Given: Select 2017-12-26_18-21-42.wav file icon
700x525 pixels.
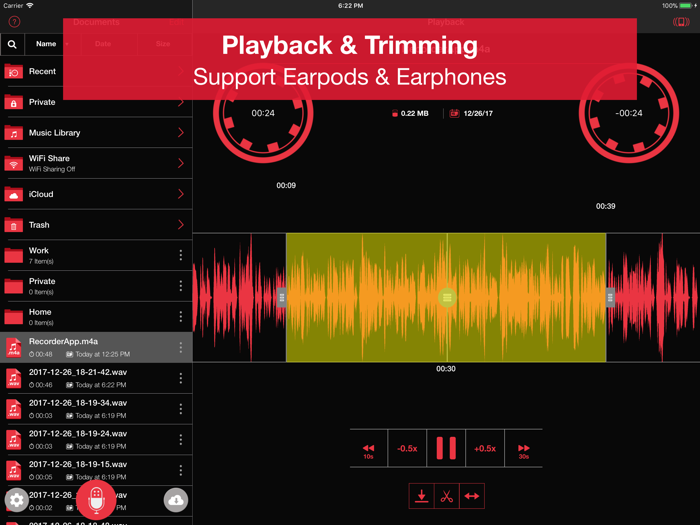Looking at the screenshot, I should coord(13,379).
